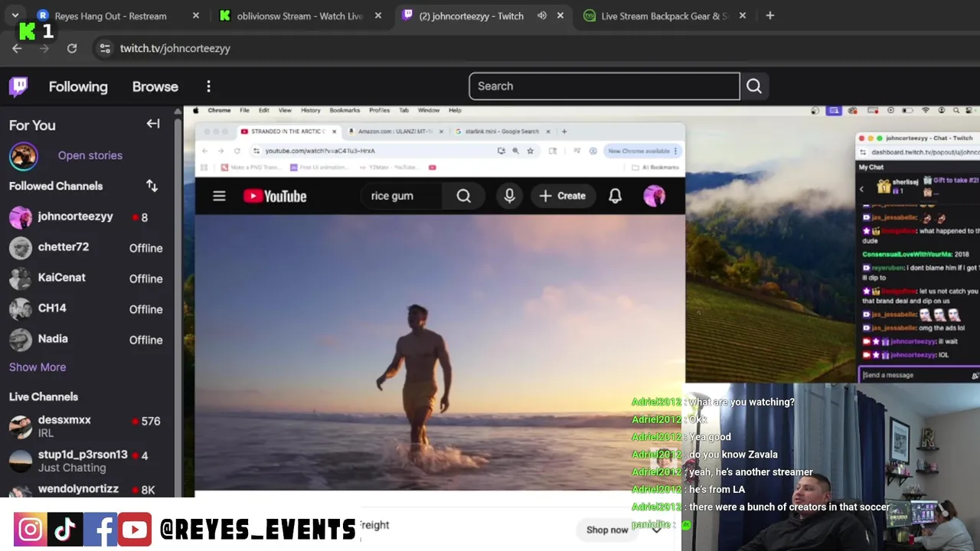Switch to Reyes Hang Out Restream tab
Screen dimensions: 980x551
(119, 15)
